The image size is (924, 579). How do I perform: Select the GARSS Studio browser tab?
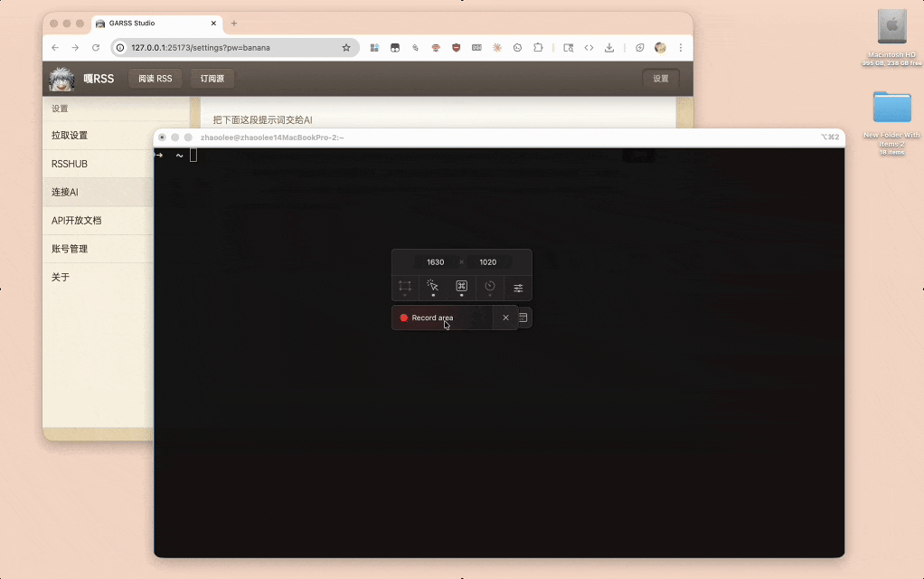click(x=156, y=24)
